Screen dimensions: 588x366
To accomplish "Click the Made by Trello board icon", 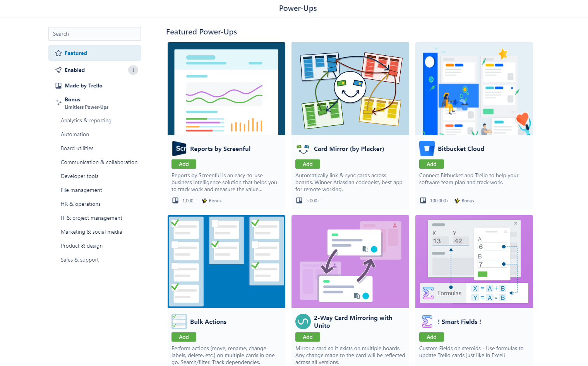I will pos(58,86).
